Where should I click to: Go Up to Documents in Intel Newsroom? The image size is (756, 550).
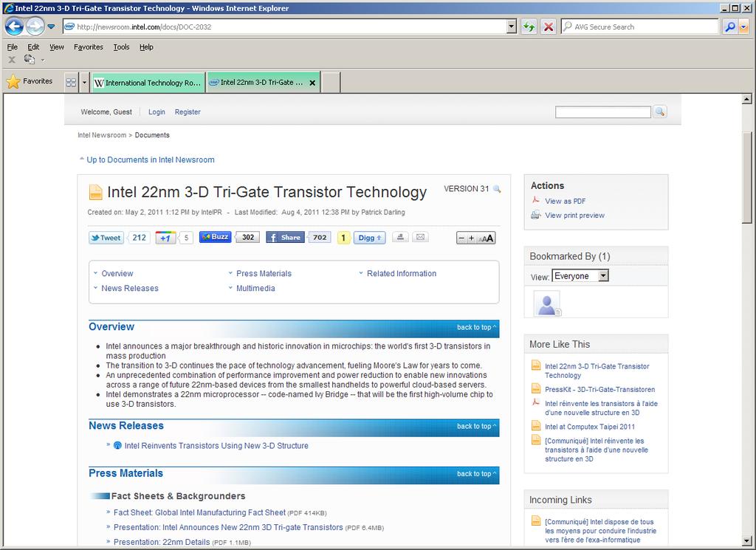(x=151, y=159)
